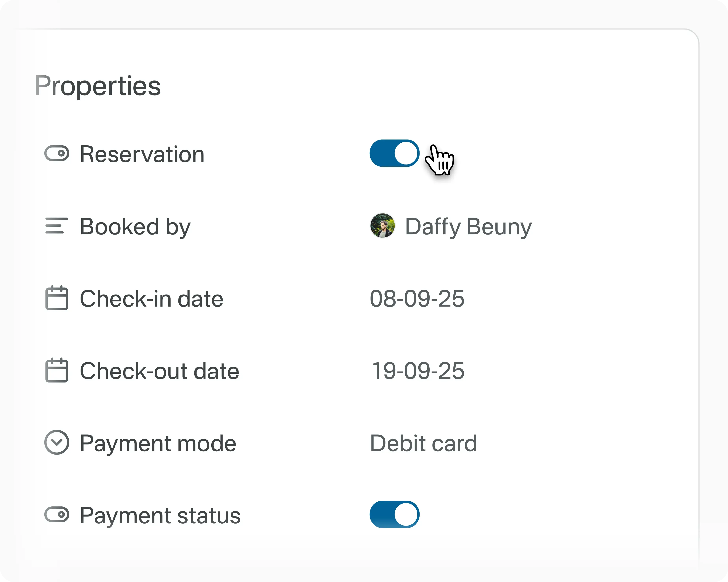Open the Debit card payment mode dropdown
Image resolution: width=728 pixels, height=582 pixels.
pyautogui.click(x=423, y=443)
